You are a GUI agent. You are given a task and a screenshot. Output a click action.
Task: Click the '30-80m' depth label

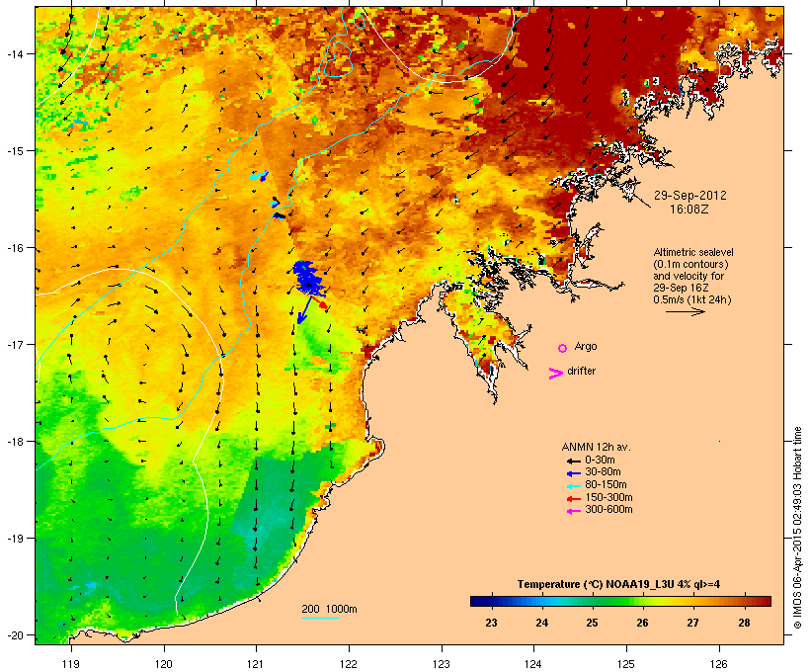tap(603, 472)
